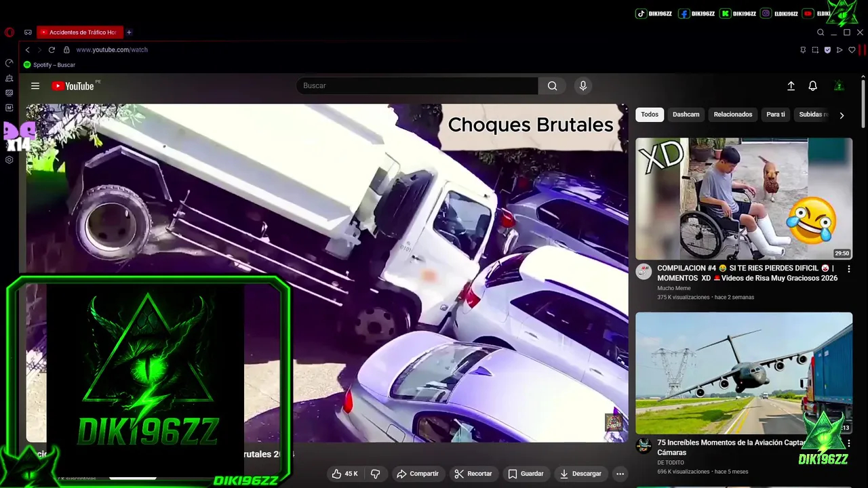The width and height of the screenshot is (868, 488).
Task: Click the padlock site info icon
Action: click(66, 49)
